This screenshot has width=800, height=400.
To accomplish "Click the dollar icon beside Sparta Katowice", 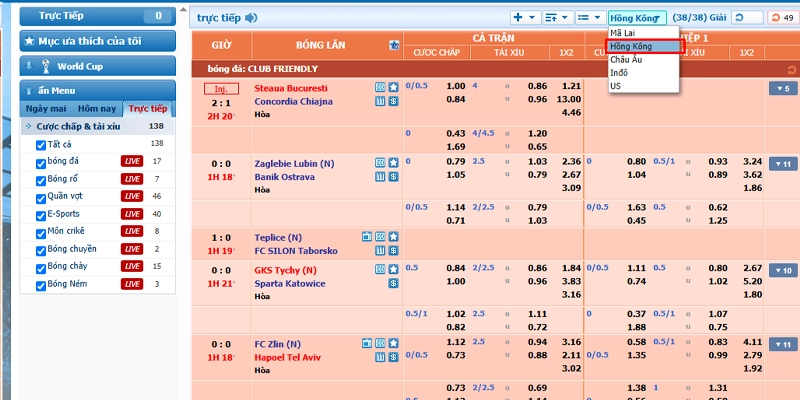I will click(393, 283).
